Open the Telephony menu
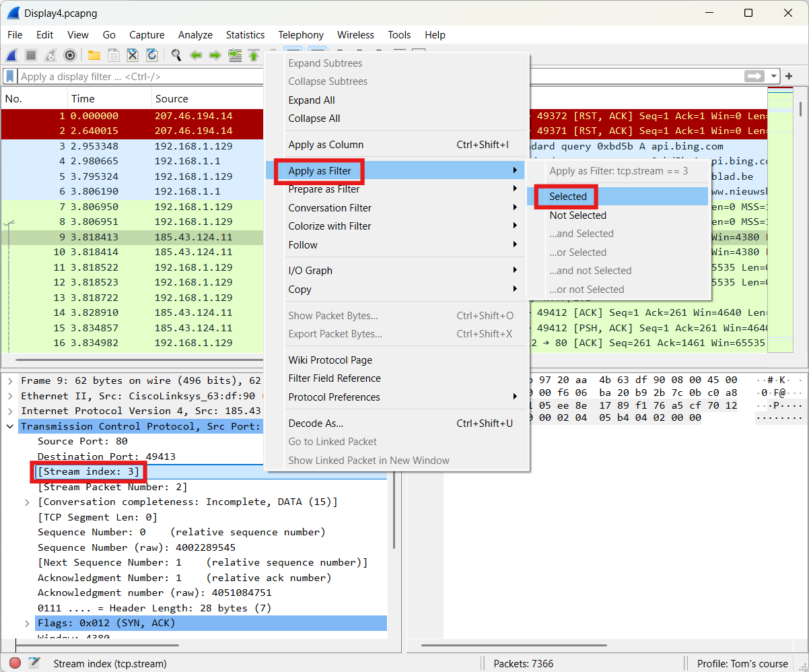The height and width of the screenshot is (672, 809). pos(301,35)
